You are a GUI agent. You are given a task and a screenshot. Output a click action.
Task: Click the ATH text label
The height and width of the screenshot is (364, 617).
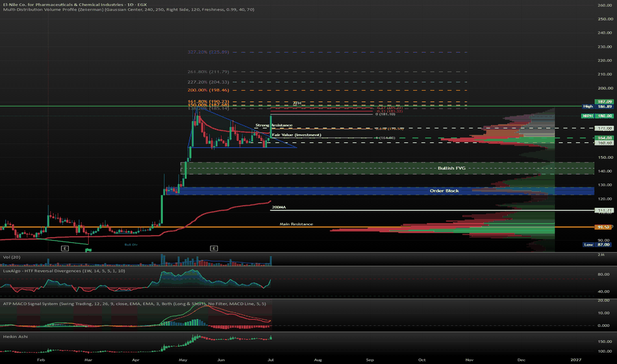pyautogui.click(x=297, y=103)
